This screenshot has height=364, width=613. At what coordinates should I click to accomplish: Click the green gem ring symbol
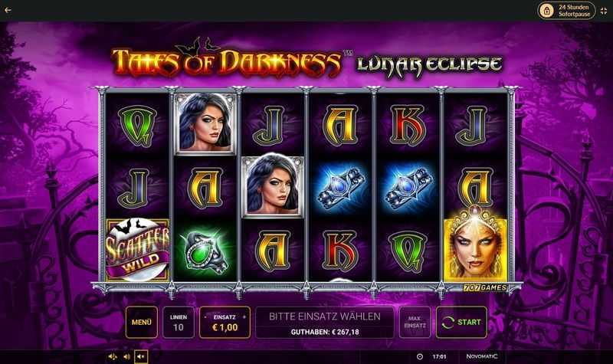205,252
